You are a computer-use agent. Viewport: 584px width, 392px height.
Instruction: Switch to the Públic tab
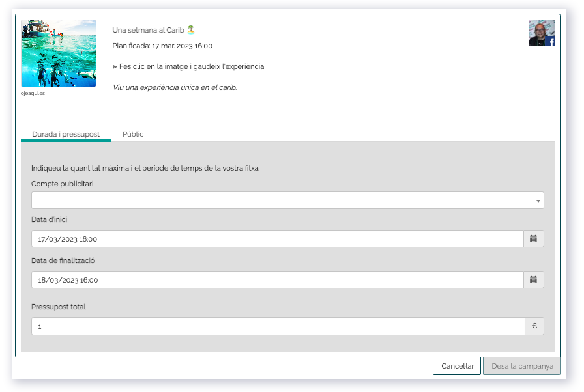[x=133, y=134]
